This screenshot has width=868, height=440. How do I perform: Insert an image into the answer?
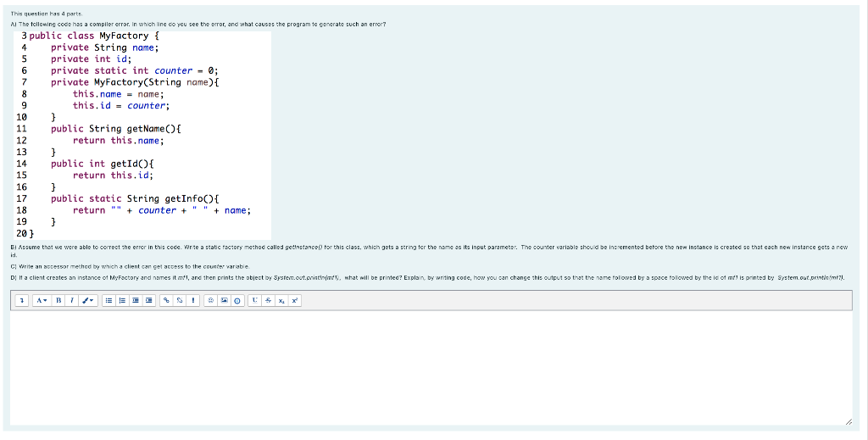coord(224,300)
